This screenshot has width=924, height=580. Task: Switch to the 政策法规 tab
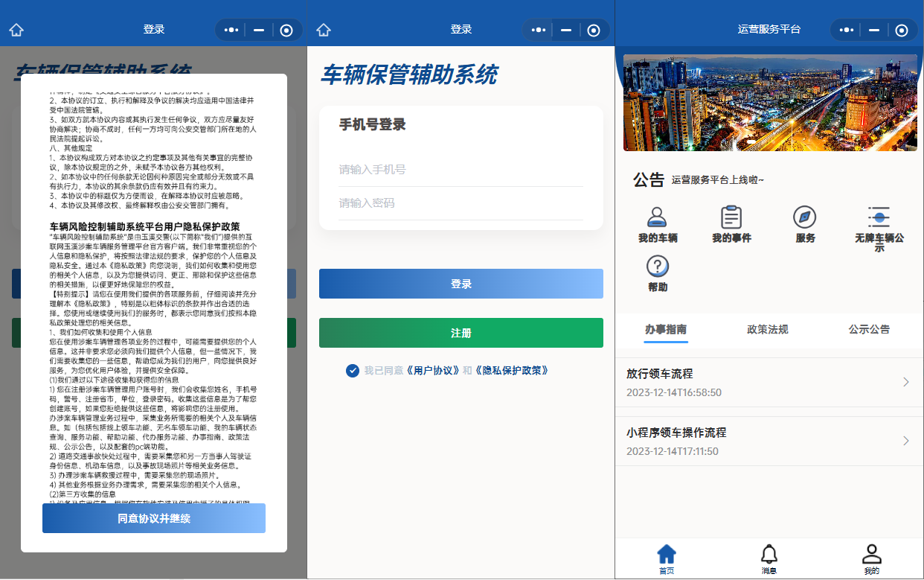point(768,329)
